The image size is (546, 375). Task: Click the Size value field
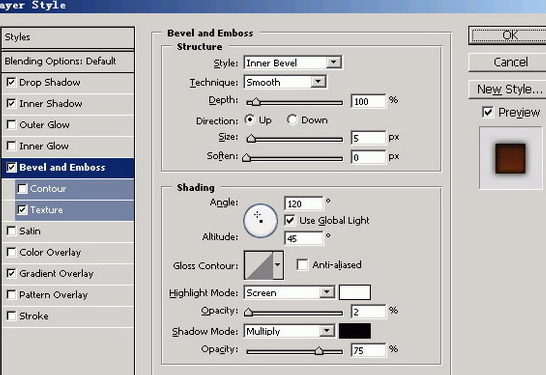pyautogui.click(x=368, y=138)
